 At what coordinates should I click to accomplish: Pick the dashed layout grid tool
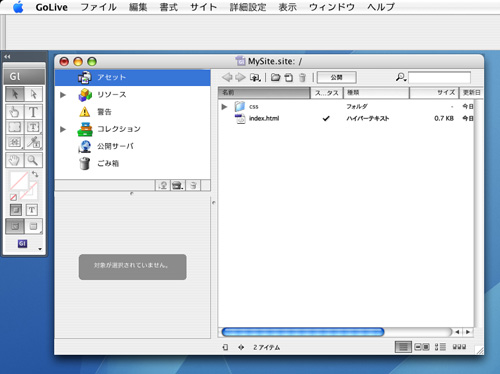coord(15,127)
